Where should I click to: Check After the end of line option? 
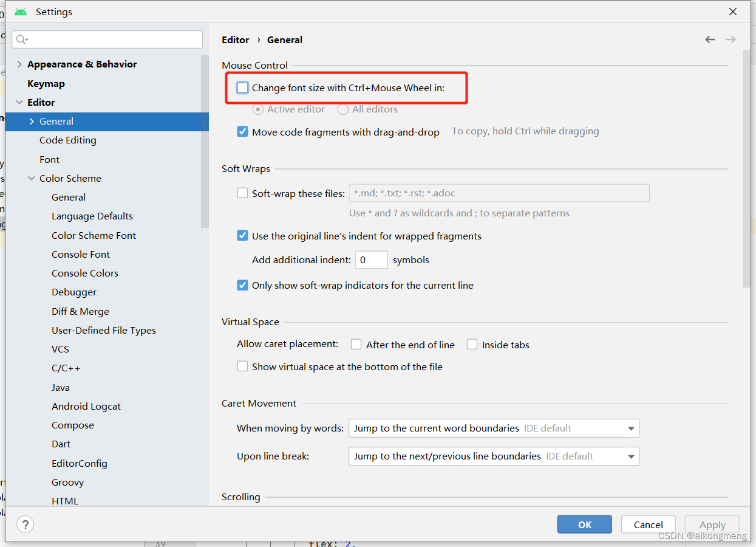(356, 345)
